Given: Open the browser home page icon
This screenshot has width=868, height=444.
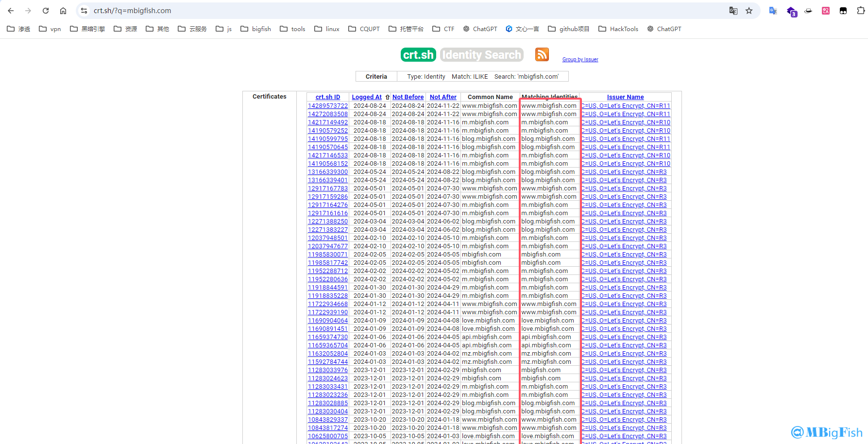Looking at the screenshot, I should [x=63, y=11].
